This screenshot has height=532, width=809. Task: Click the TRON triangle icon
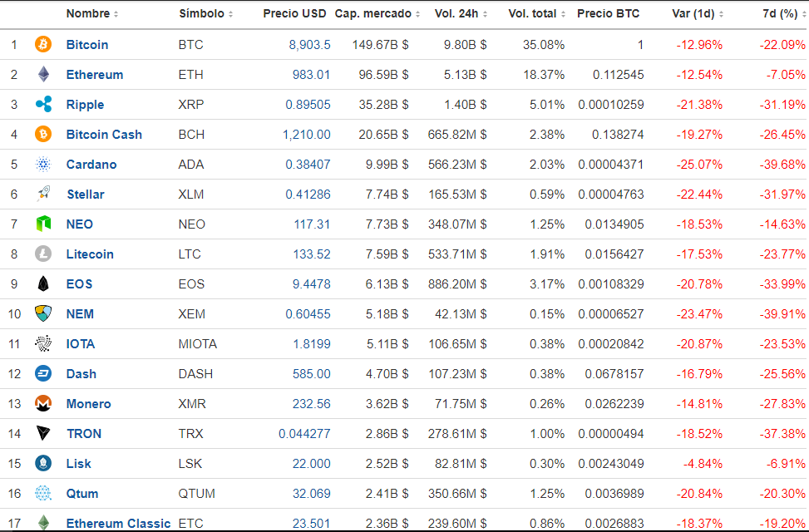click(x=43, y=433)
